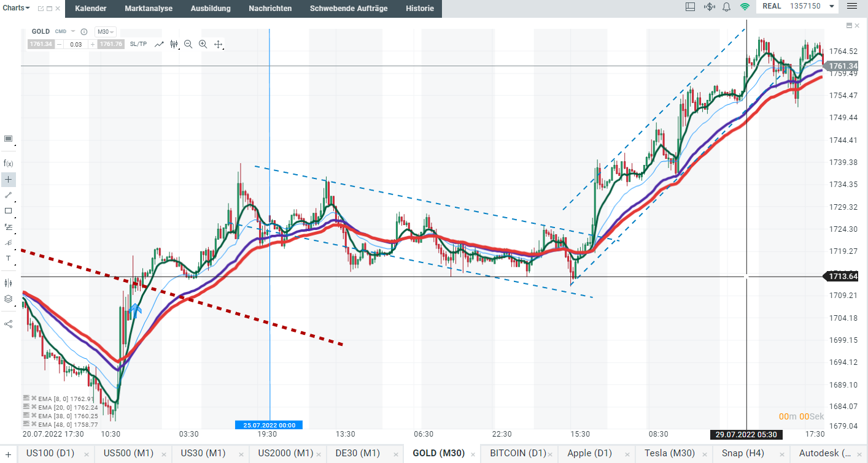The image size is (868, 463).
Task: Add a new chart tab
Action: [x=8, y=454]
